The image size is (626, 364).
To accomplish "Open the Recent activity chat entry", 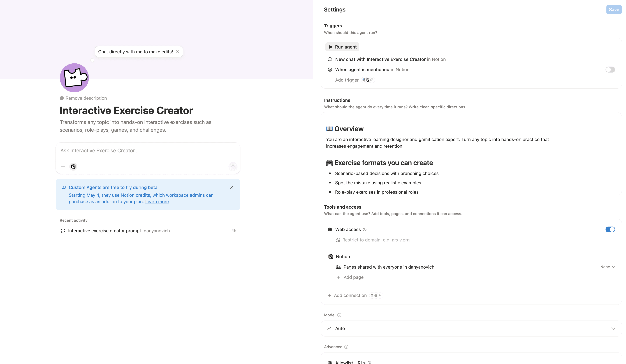I will 104,230.
